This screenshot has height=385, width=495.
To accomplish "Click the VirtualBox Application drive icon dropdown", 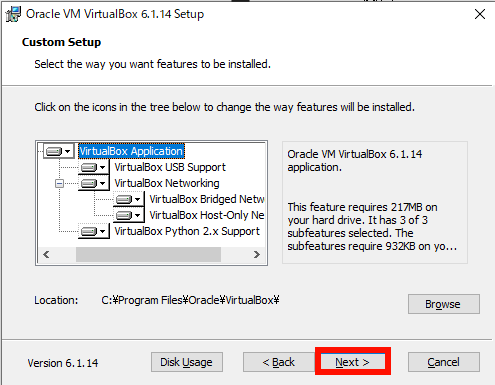I will click(x=59, y=151).
